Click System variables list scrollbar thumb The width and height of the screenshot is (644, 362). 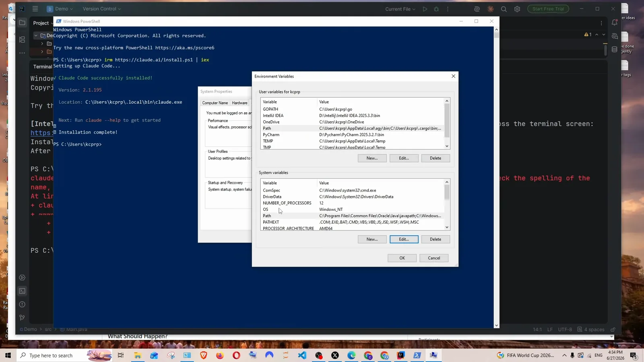pos(447,192)
